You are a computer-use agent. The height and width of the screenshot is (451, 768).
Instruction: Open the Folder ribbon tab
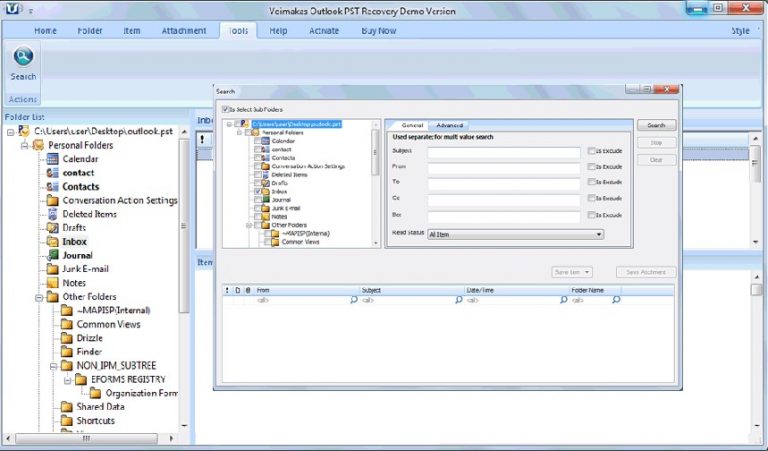click(x=90, y=31)
